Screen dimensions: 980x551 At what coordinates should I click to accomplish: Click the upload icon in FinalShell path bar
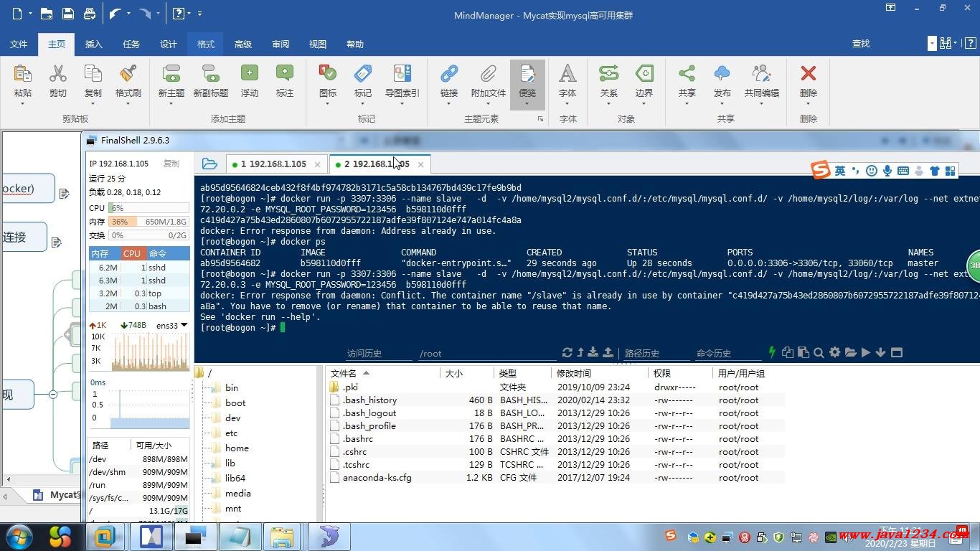click(x=608, y=352)
